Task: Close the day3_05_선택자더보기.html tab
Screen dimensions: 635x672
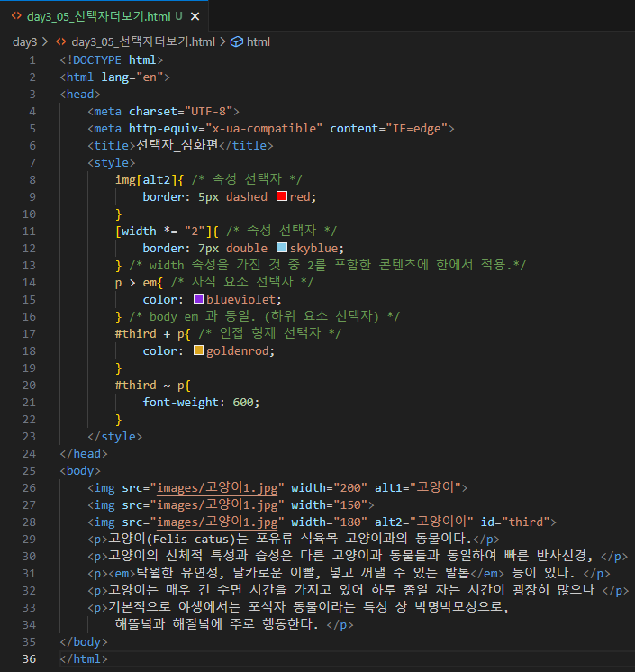Action: click(195, 16)
